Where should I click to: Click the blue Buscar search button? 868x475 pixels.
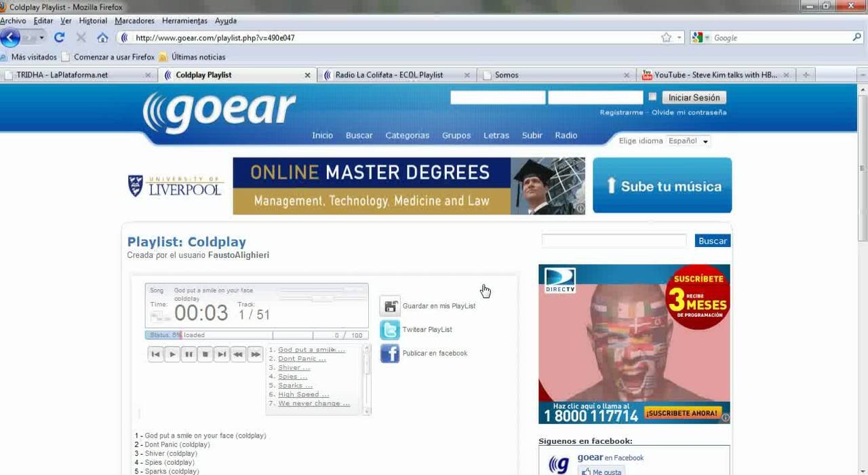(713, 241)
